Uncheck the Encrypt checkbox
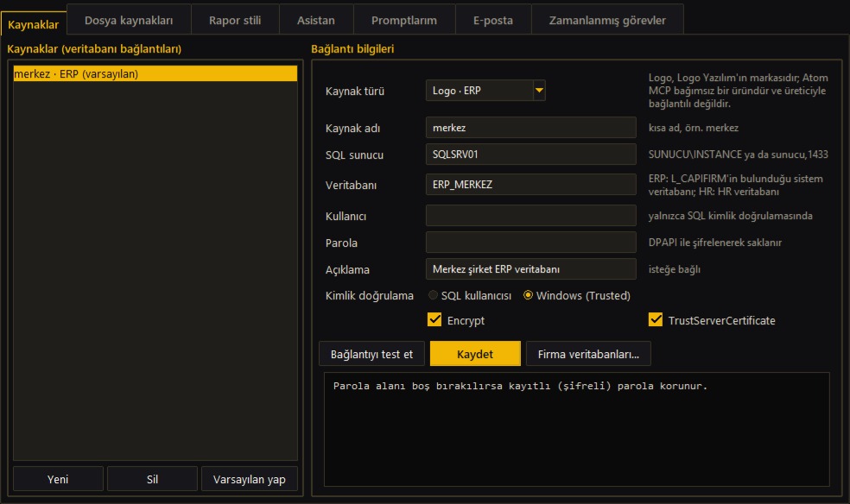 tap(435, 319)
